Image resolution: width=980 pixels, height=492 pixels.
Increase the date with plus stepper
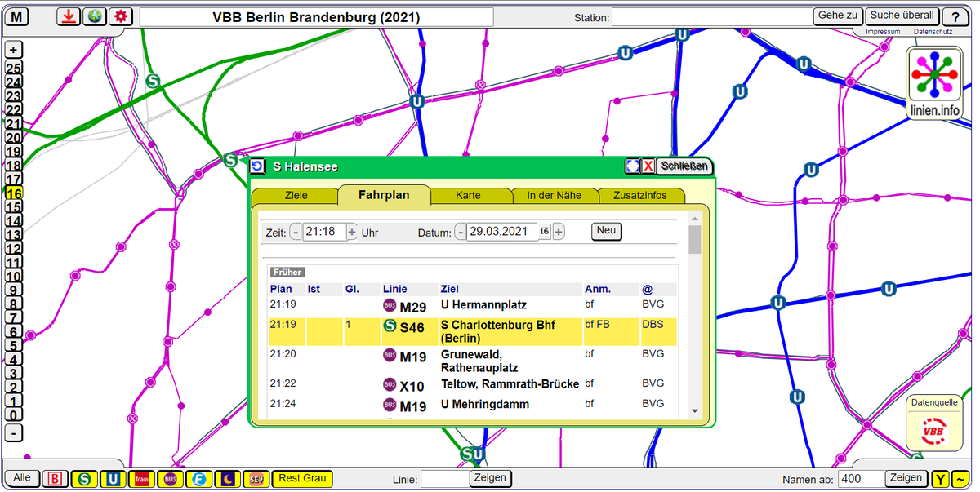pyautogui.click(x=559, y=232)
